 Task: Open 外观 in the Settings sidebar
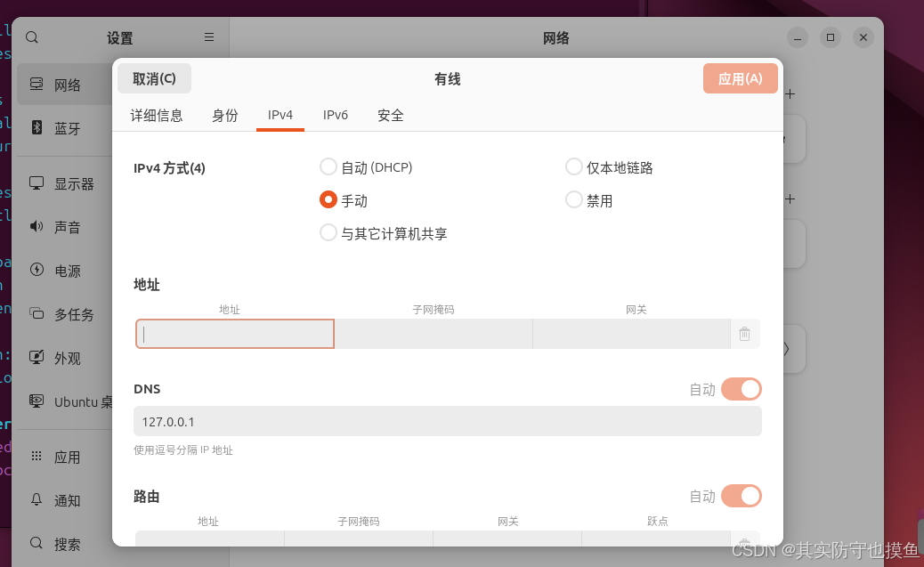point(67,359)
